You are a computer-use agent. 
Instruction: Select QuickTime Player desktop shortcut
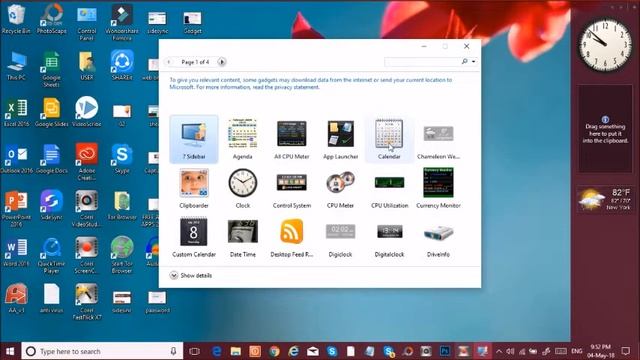pos(51,256)
